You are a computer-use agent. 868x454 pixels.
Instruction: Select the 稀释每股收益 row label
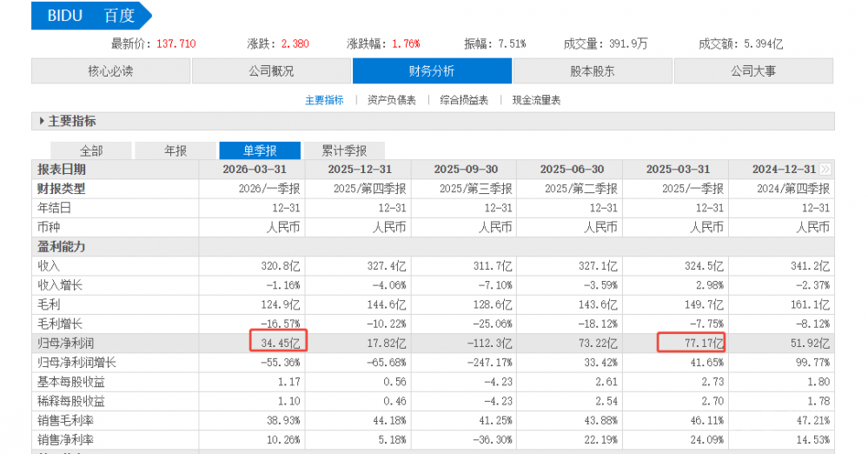pyautogui.click(x=71, y=401)
